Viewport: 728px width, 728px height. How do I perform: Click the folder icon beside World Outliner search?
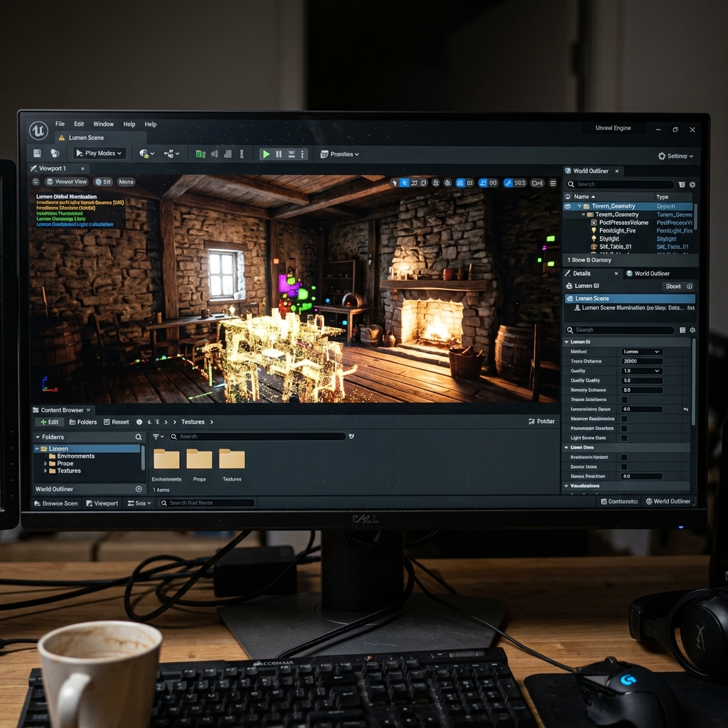pos(682,185)
